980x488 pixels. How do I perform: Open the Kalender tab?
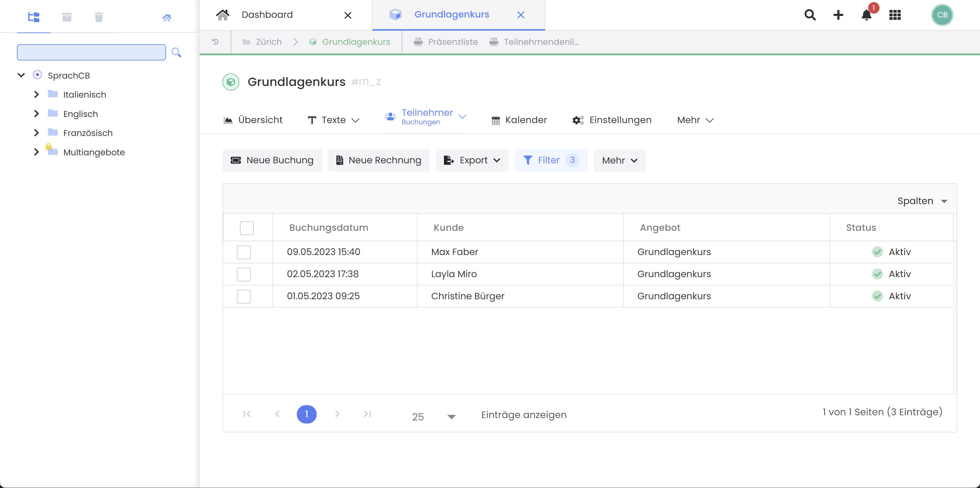tap(519, 120)
